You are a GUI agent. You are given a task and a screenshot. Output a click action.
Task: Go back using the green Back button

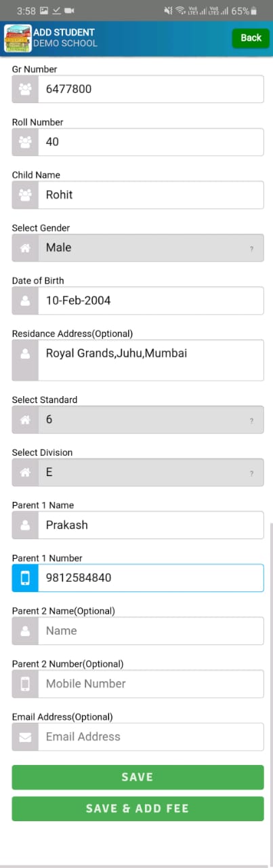tap(251, 38)
